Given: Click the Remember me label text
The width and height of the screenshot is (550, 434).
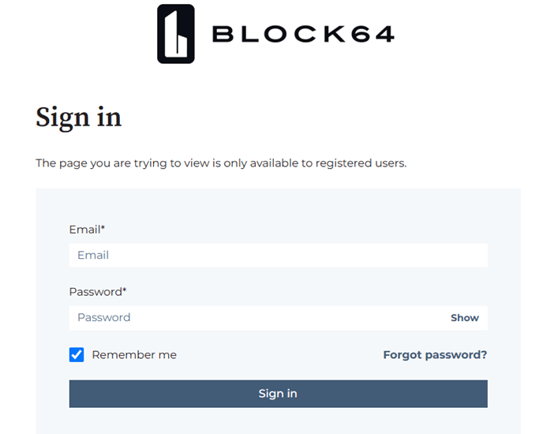Looking at the screenshot, I should click(x=134, y=355).
